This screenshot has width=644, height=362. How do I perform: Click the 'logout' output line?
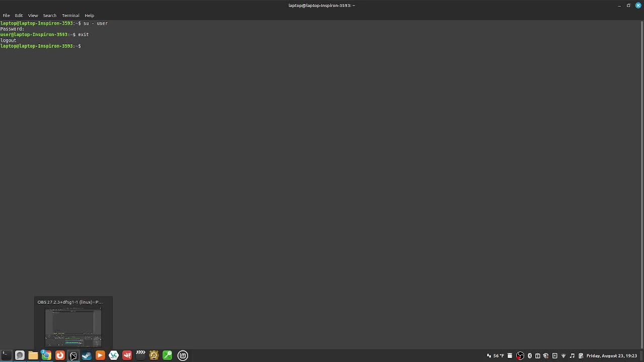[x=8, y=40]
